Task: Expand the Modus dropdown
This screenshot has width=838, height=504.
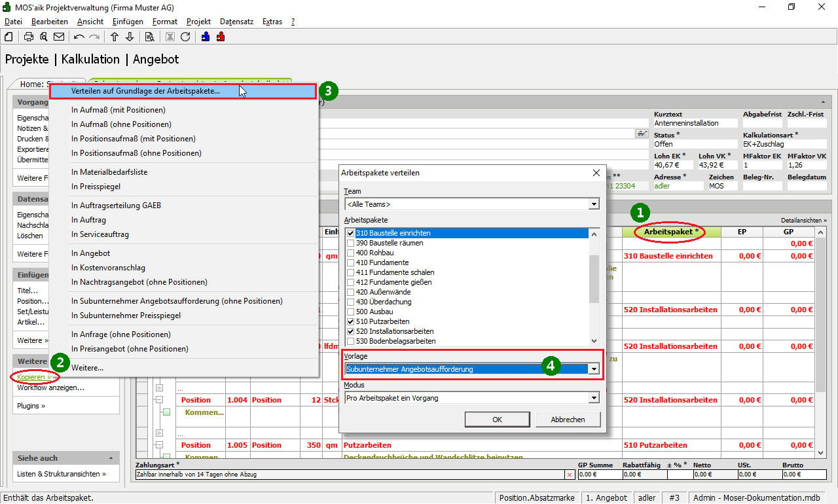Action: click(594, 397)
